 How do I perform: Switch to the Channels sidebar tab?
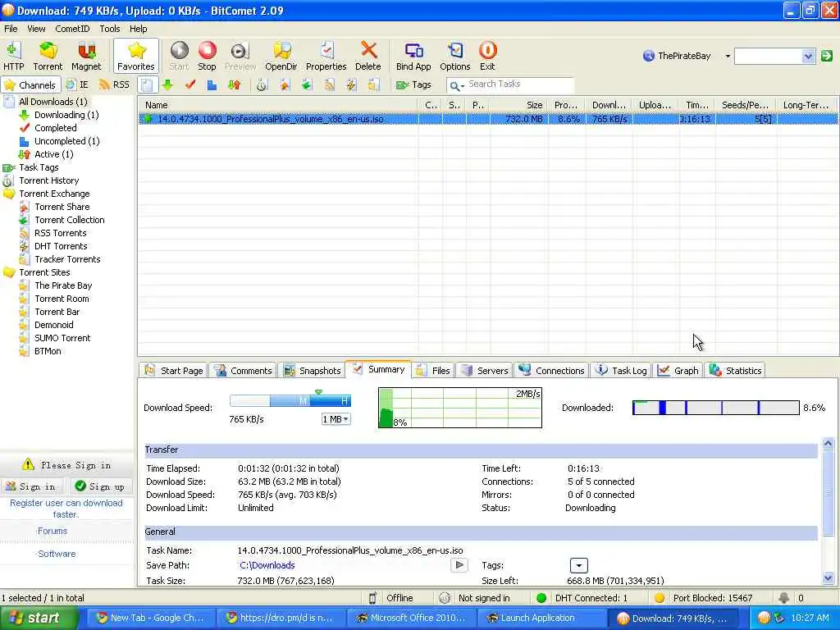tap(29, 84)
